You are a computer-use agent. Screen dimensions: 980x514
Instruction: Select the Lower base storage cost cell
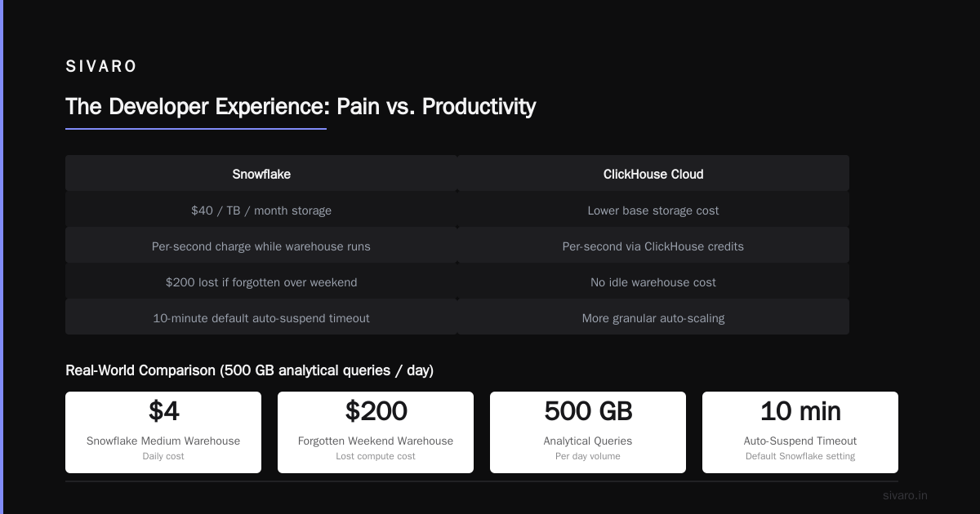653,210
